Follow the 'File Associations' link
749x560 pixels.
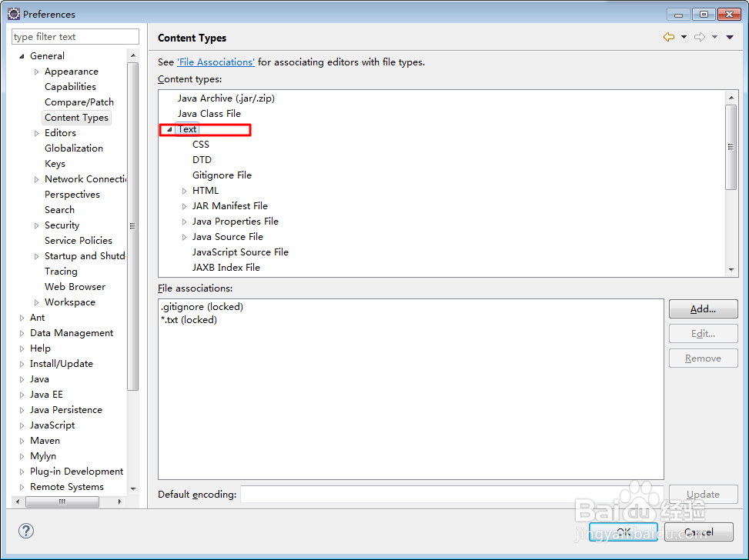216,62
